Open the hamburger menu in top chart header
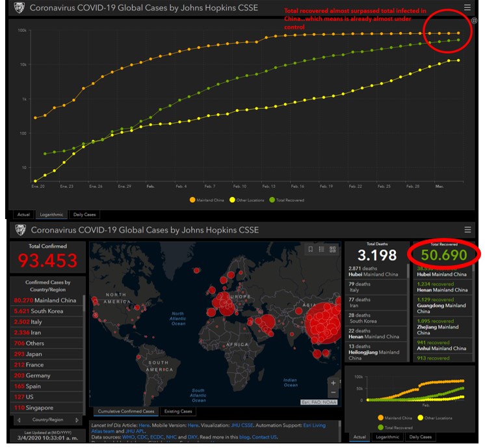 point(467,7)
